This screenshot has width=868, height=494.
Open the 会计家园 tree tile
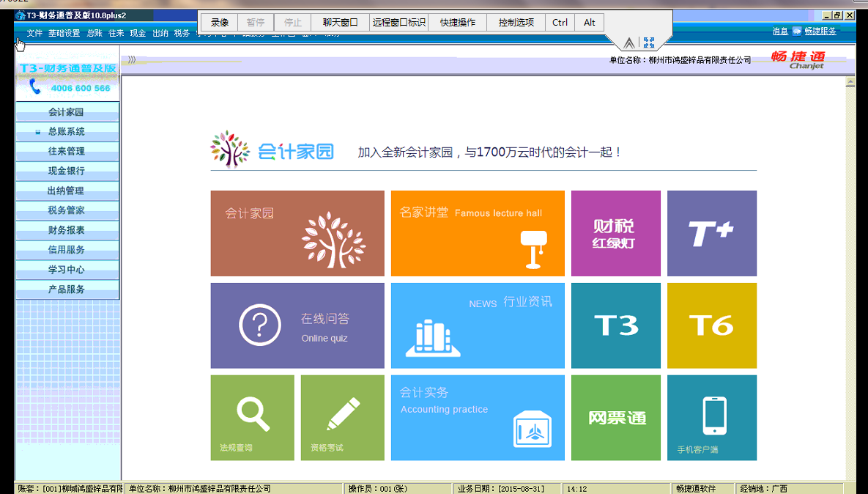click(x=297, y=233)
